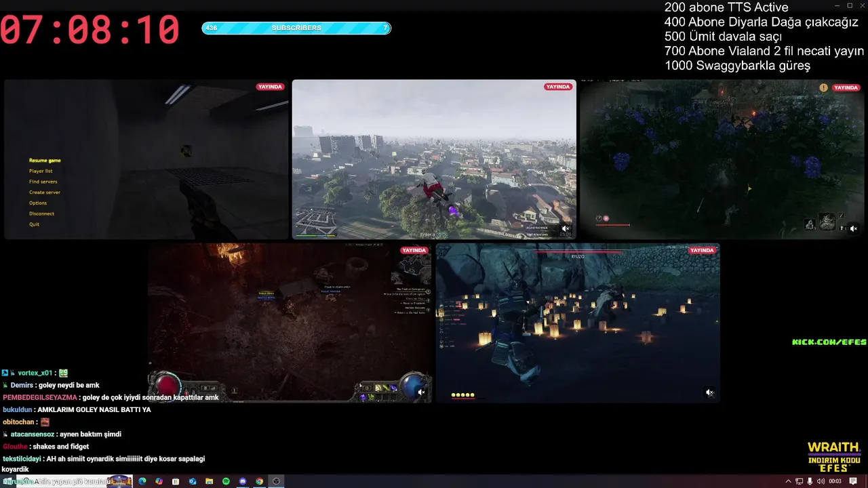Select Quit in the pause menu
868x488 pixels.
pyautogui.click(x=34, y=224)
